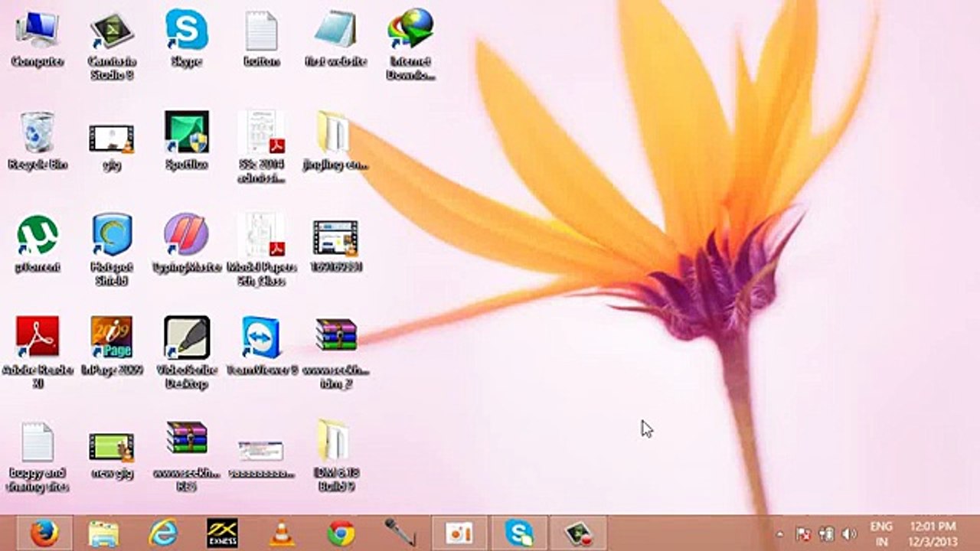Open the network status tray icon
Screen dimensions: 980x551
(x=826, y=533)
